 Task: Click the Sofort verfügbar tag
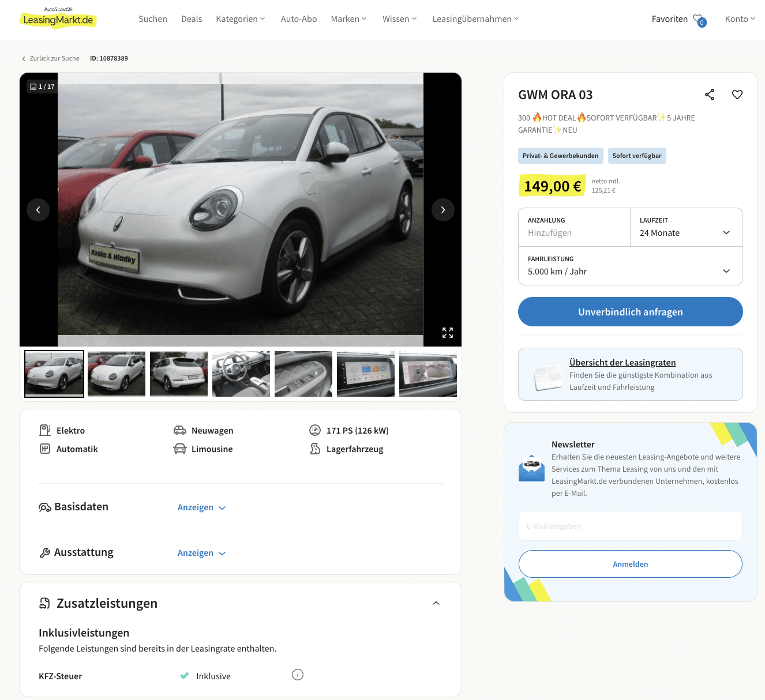637,156
